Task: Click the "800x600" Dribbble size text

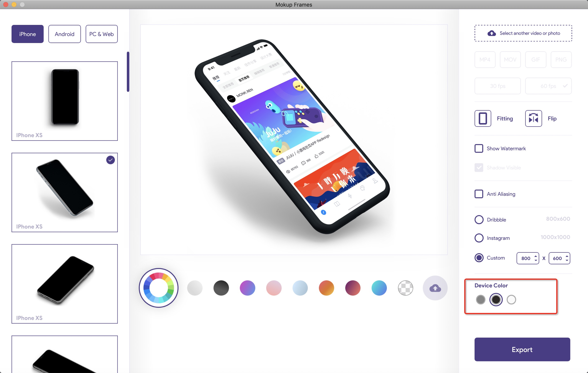Action: [x=558, y=219]
